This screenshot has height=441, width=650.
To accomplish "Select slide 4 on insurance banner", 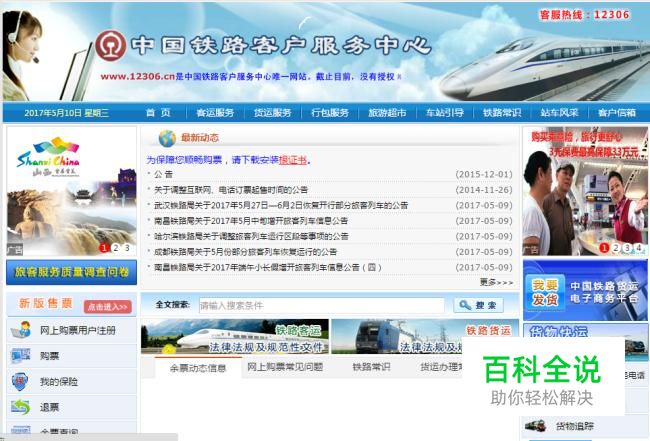I will (639, 248).
